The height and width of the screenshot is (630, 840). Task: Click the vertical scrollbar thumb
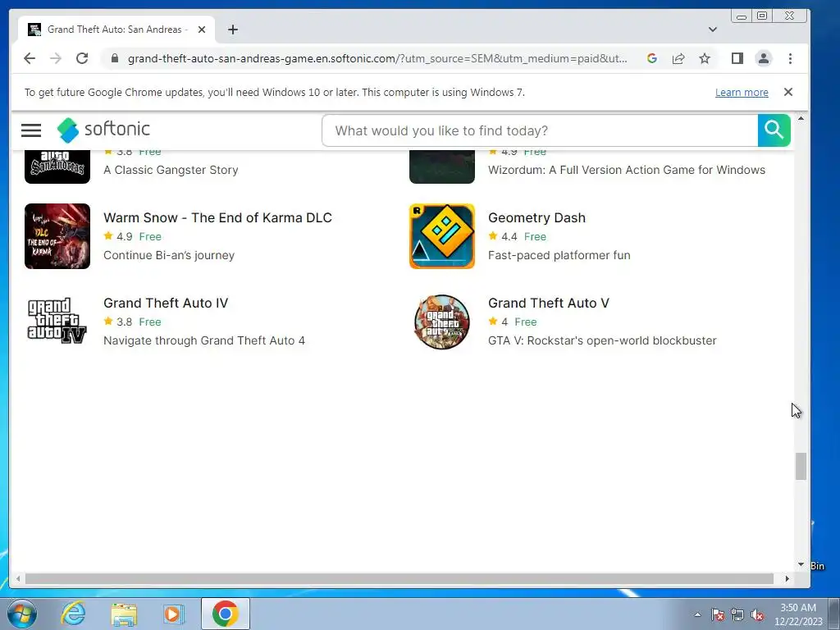click(801, 466)
